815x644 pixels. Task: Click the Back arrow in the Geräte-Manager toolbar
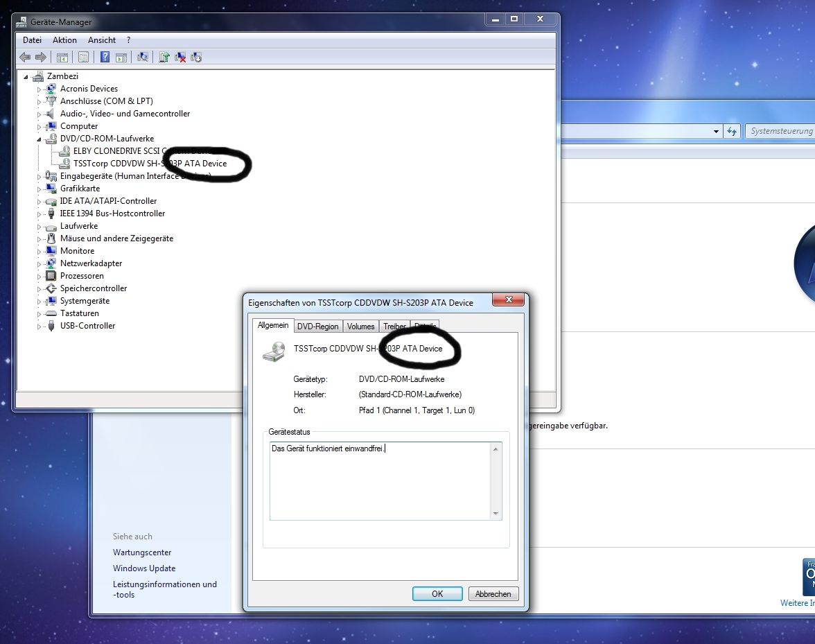pyautogui.click(x=24, y=57)
